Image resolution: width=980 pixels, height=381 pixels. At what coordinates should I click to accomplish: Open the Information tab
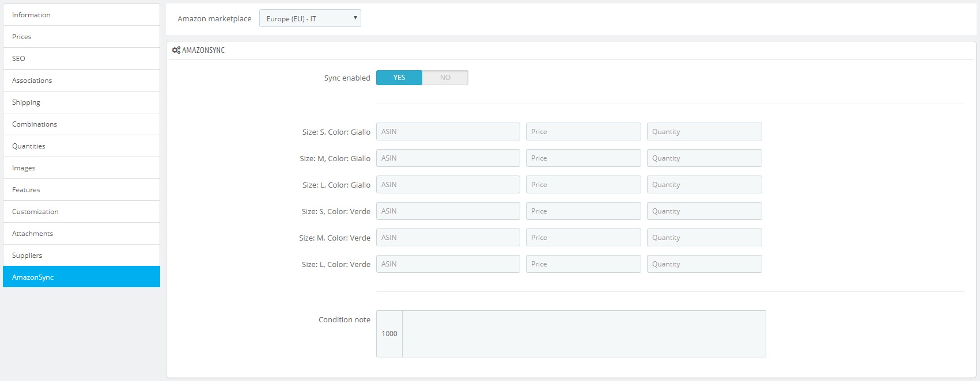pyautogui.click(x=81, y=15)
